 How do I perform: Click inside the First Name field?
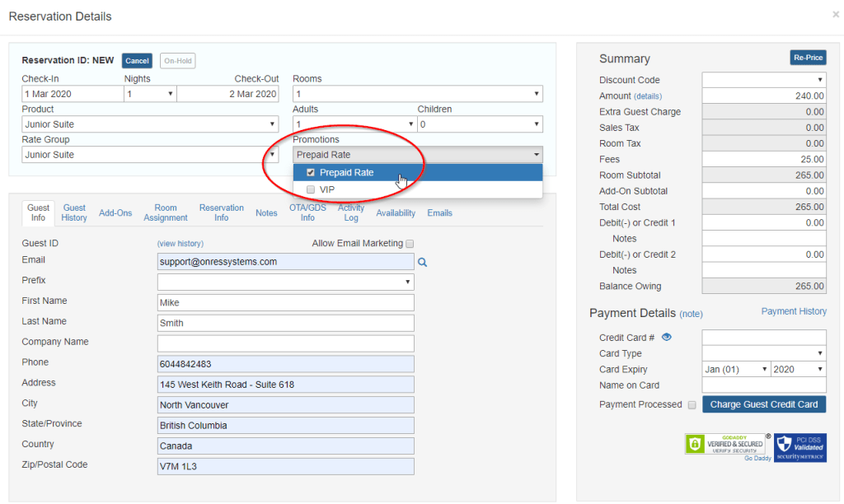tap(285, 301)
